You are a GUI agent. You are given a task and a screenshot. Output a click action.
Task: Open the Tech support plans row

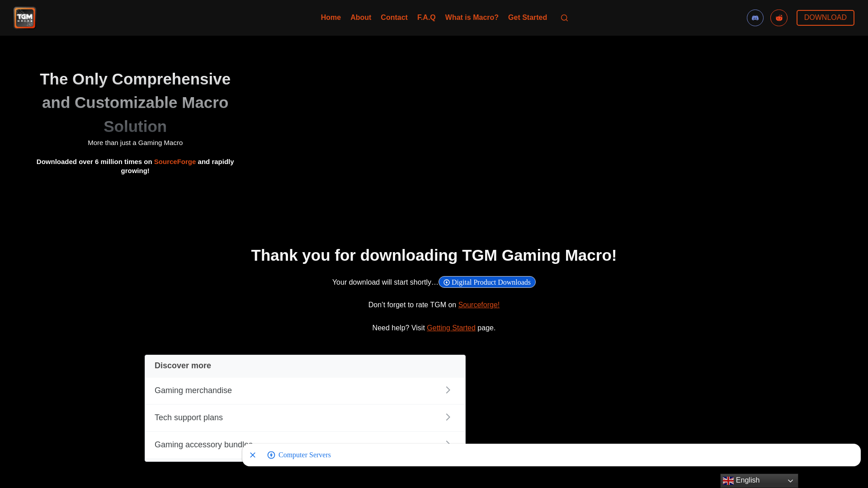pyautogui.click(x=305, y=418)
